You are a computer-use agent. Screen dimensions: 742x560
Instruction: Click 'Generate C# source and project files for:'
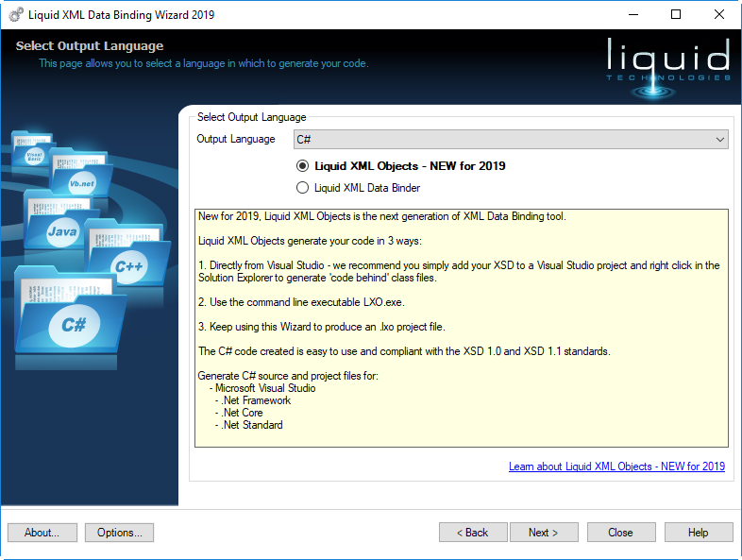[288, 376]
